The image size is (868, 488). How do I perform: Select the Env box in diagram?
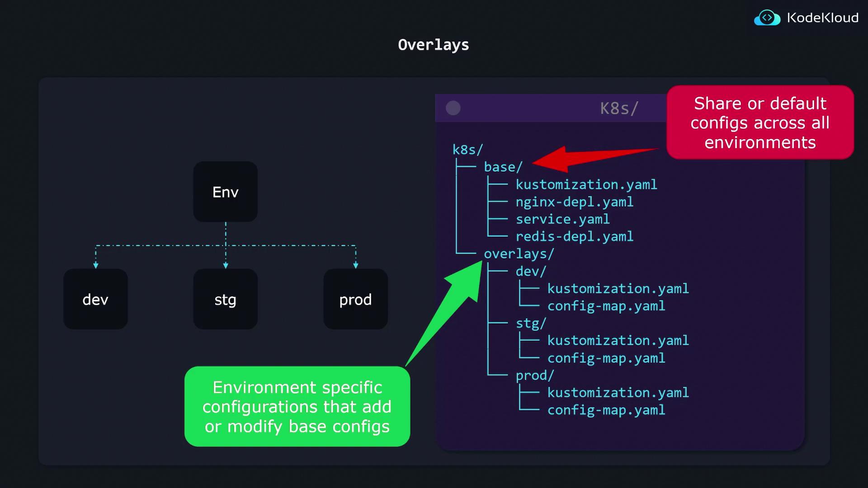click(225, 192)
